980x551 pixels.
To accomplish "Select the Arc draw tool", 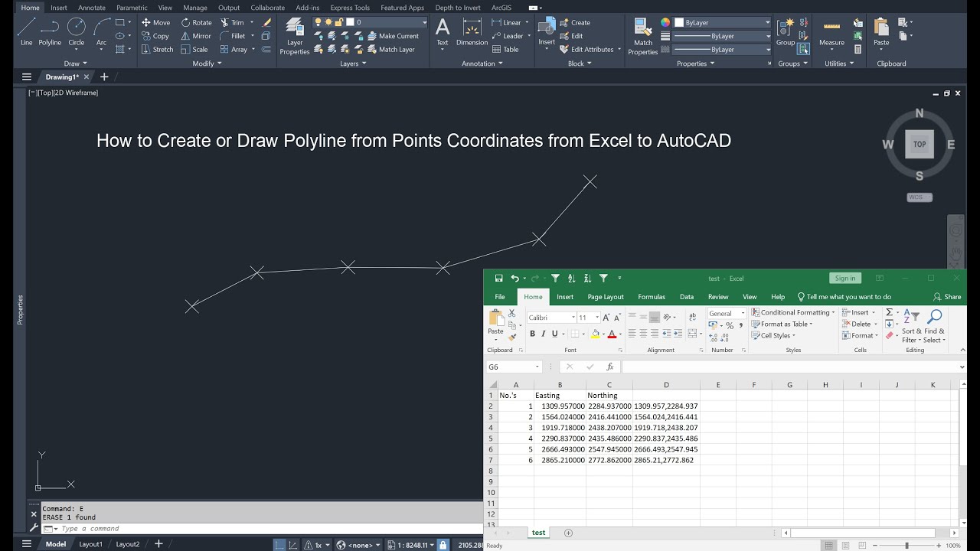I will point(101,31).
